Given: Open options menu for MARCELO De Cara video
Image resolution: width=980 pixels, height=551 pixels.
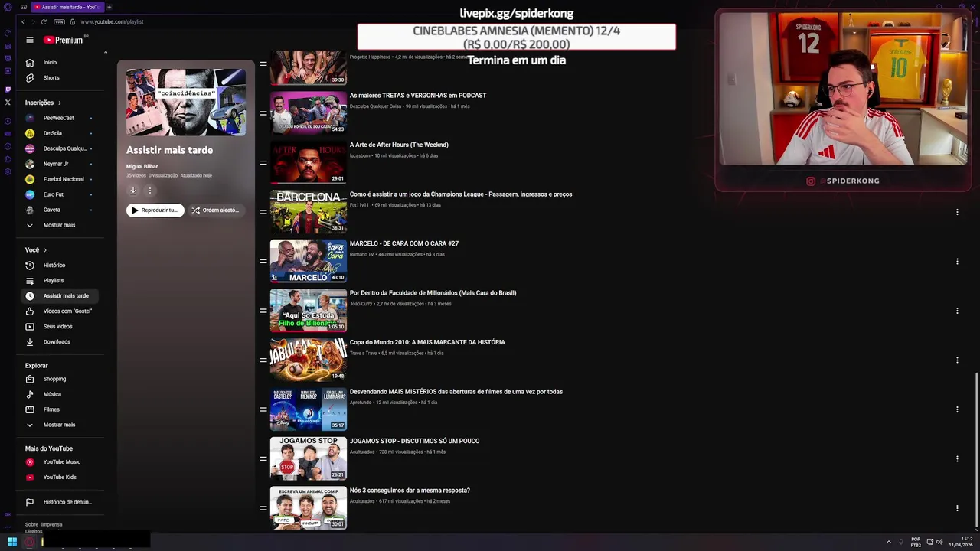Looking at the screenshot, I should click(957, 261).
